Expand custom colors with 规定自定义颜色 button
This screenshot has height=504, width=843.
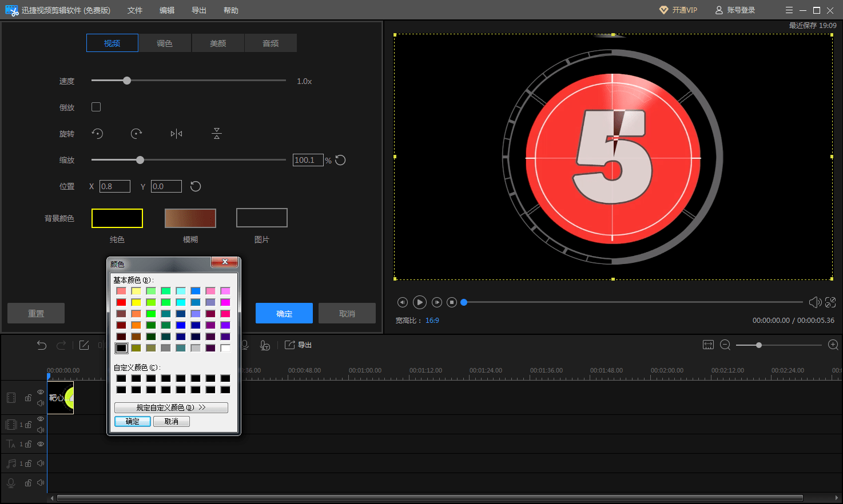point(171,407)
